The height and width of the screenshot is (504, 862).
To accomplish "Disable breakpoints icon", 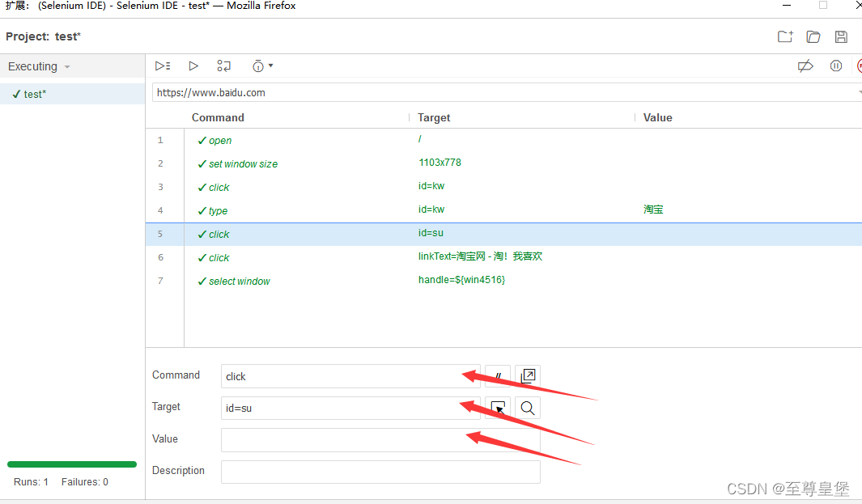I will tap(805, 66).
